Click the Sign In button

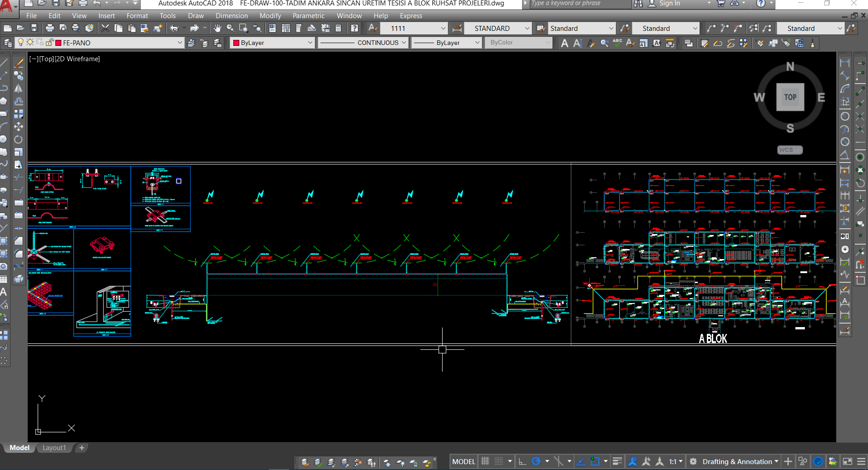pyautogui.click(x=669, y=4)
